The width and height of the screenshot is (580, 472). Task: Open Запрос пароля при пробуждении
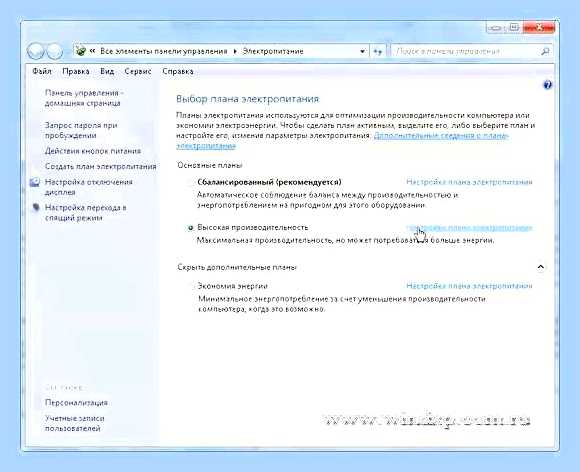click(x=81, y=130)
